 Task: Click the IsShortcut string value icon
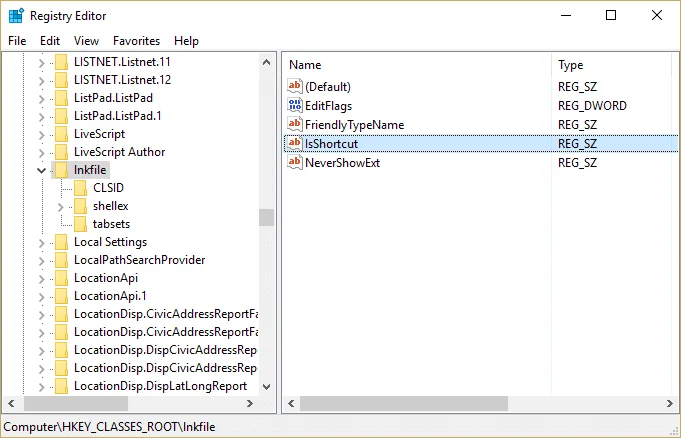294,143
